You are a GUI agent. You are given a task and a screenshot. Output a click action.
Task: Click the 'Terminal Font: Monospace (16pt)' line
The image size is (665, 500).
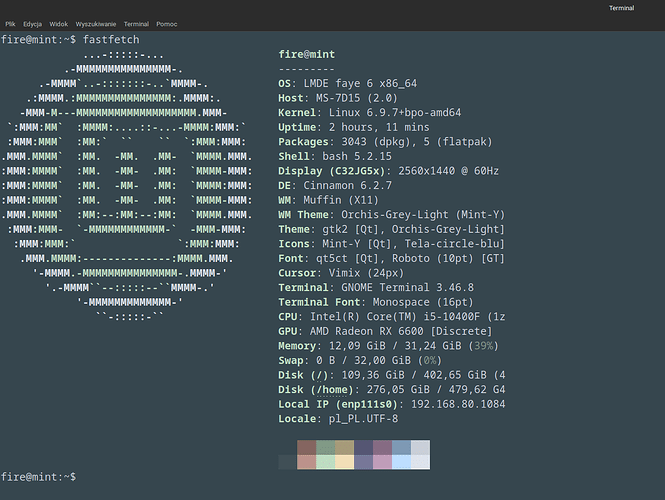[376, 302]
